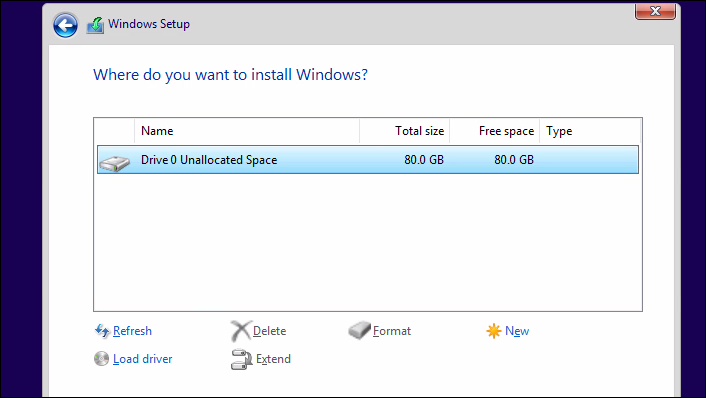Click the New link text

[x=517, y=331]
